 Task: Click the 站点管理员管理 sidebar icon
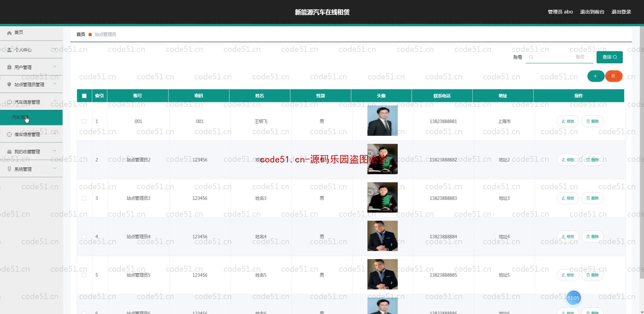coord(9,84)
